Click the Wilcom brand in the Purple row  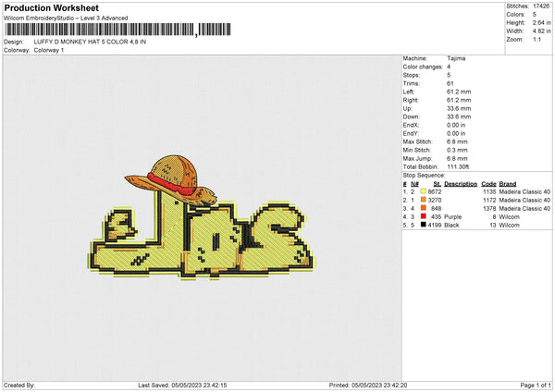tap(509, 217)
